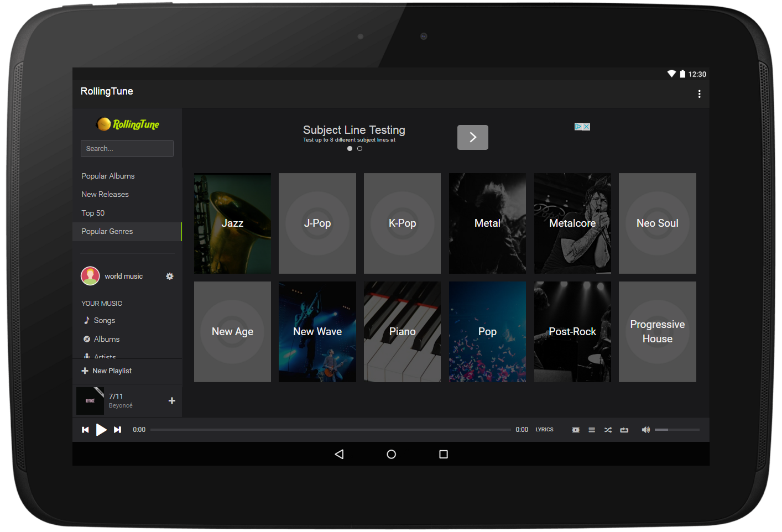Image resolution: width=782 pixels, height=532 pixels.
Task: Tap the Android home button
Action: tap(391, 454)
